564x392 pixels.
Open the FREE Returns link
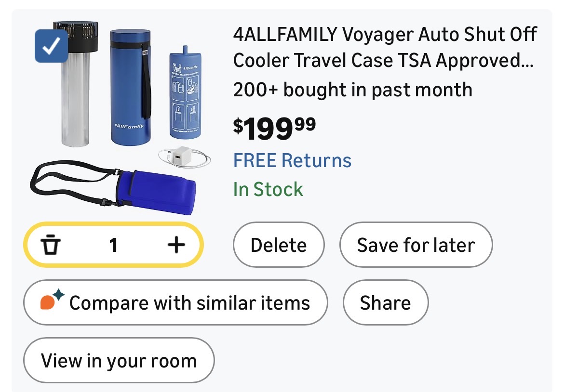pos(292,160)
